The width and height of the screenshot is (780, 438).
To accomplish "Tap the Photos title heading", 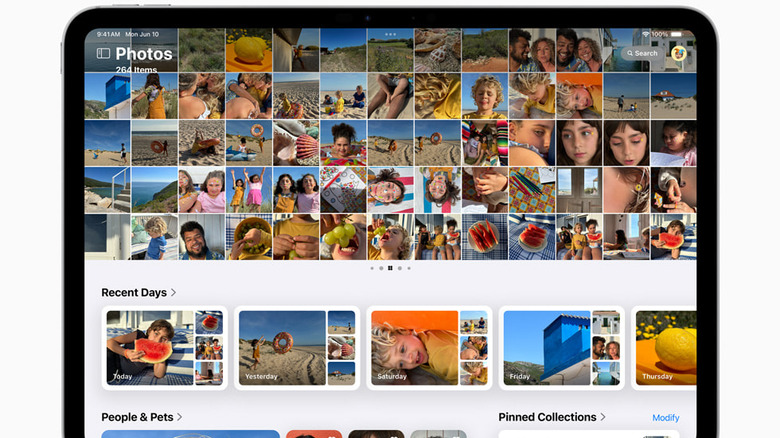I will (144, 54).
